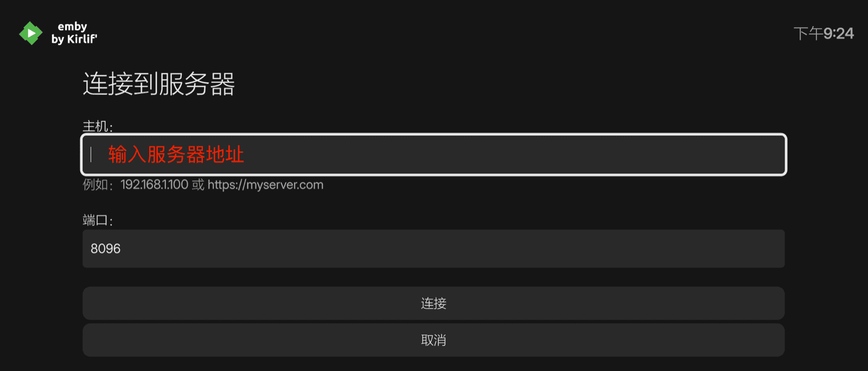Click the word "emby" beside the logo

click(72, 27)
